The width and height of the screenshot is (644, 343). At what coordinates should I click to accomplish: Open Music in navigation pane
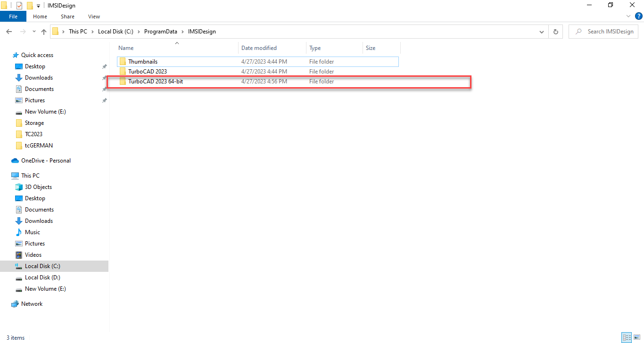coord(33,232)
